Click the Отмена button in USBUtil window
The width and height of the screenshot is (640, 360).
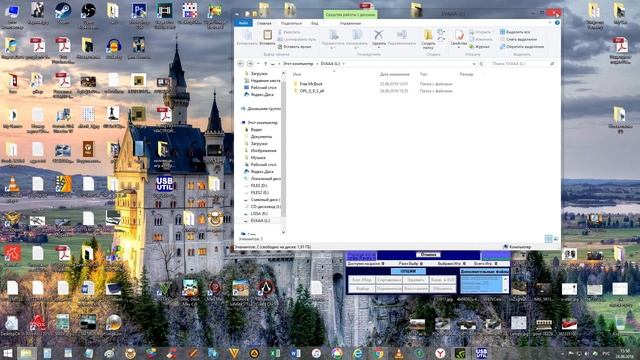[428, 255]
